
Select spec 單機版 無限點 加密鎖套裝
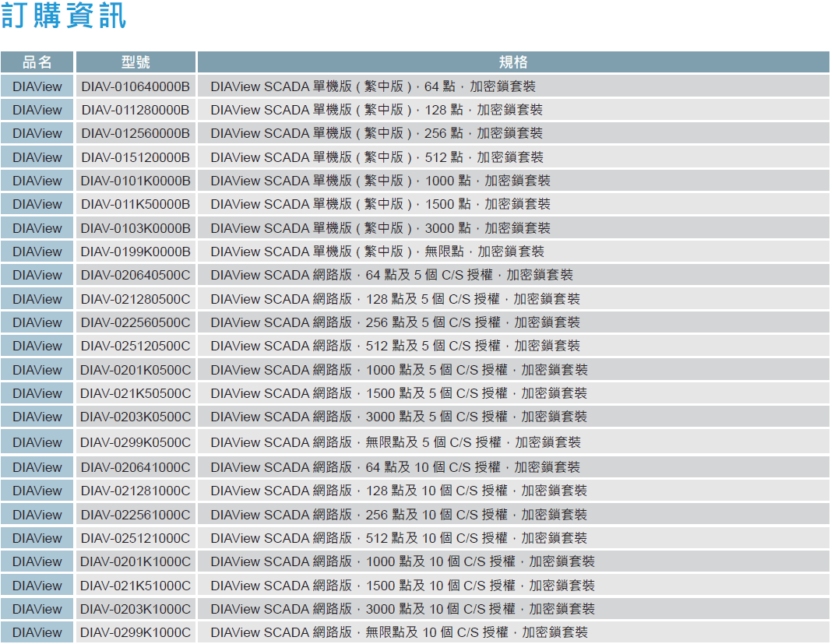click(x=378, y=252)
